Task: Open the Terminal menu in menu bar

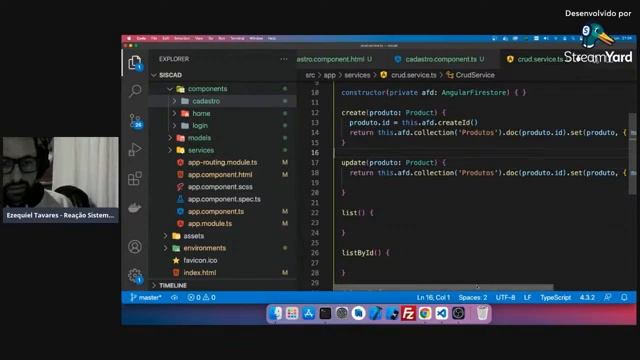Action: click(x=237, y=38)
